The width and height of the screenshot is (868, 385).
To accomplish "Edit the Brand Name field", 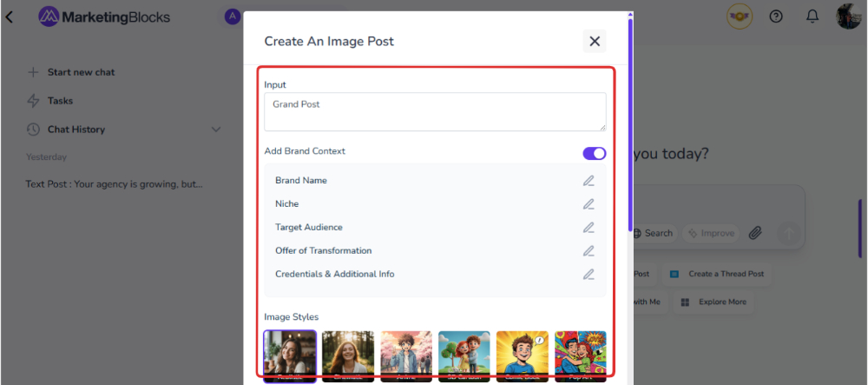I will [589, 181].
